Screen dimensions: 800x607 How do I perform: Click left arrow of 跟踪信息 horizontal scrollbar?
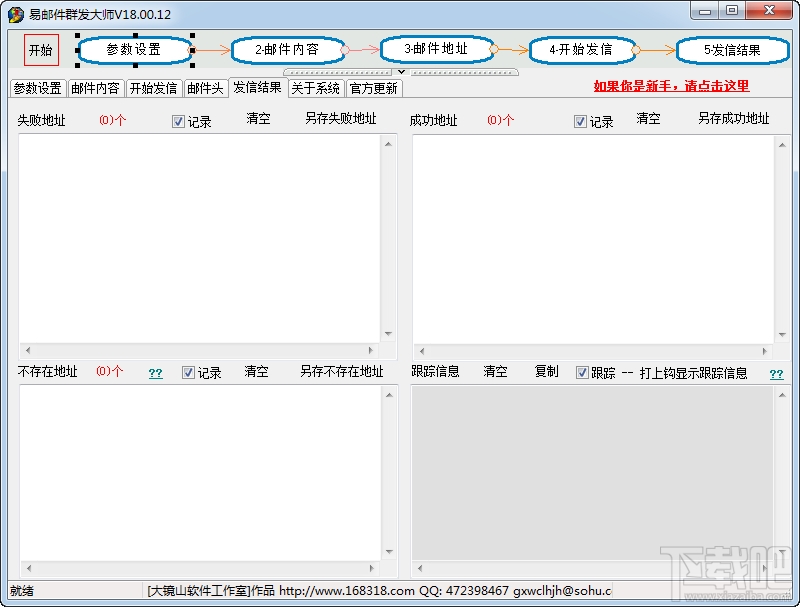[420, 568]
